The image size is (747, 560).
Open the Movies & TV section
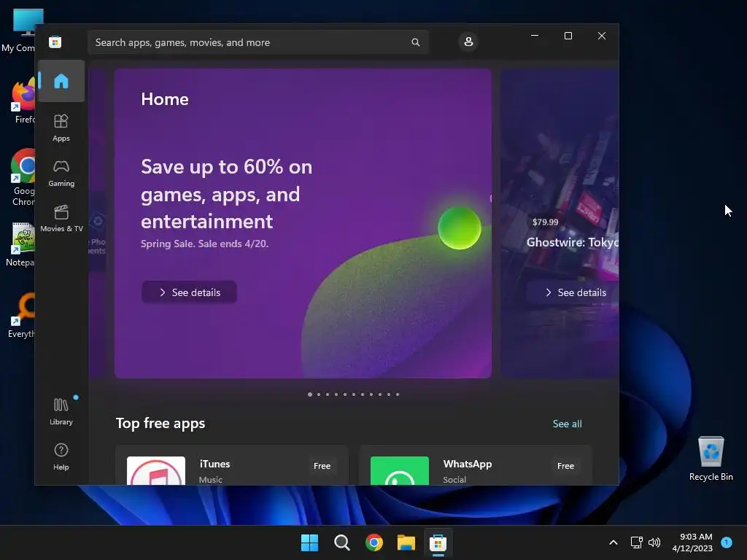61,218
